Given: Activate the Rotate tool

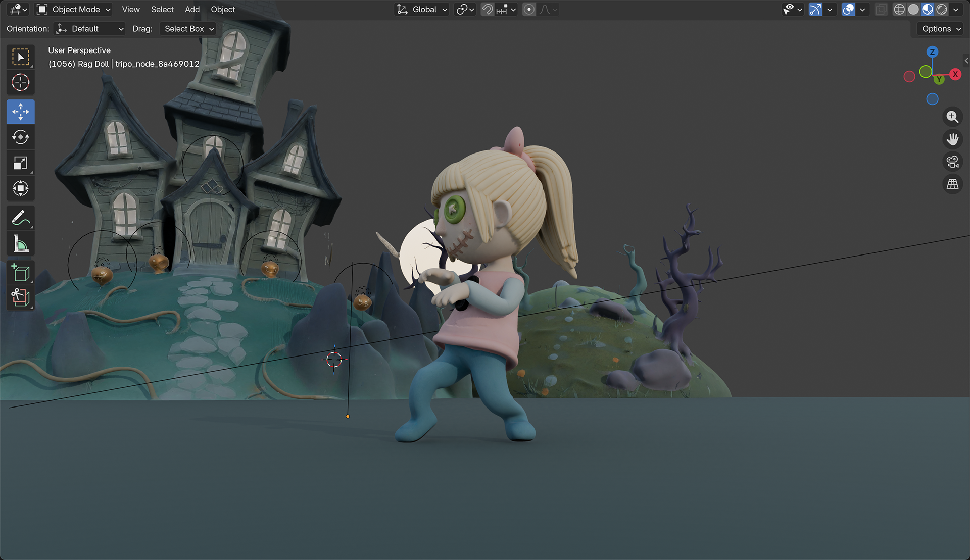Looking at the screenshot, I should tap(20, 137).
